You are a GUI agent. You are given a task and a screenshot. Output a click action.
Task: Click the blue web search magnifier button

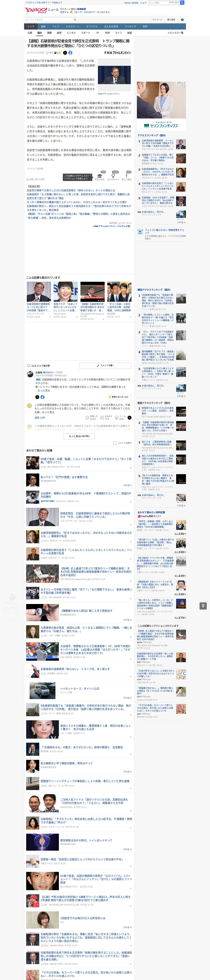coord(182,3)
